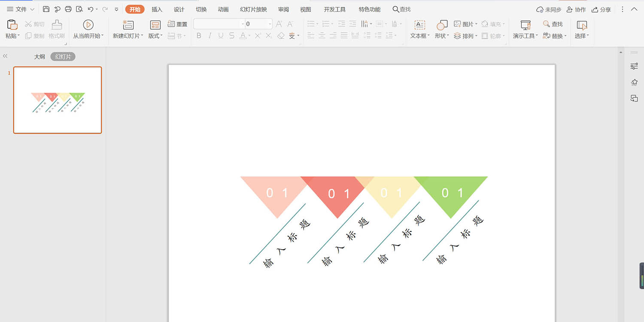Open the settings sliders icon in right sidebar
This screenshot has height=322, width=644.
[x=634, y=66]
